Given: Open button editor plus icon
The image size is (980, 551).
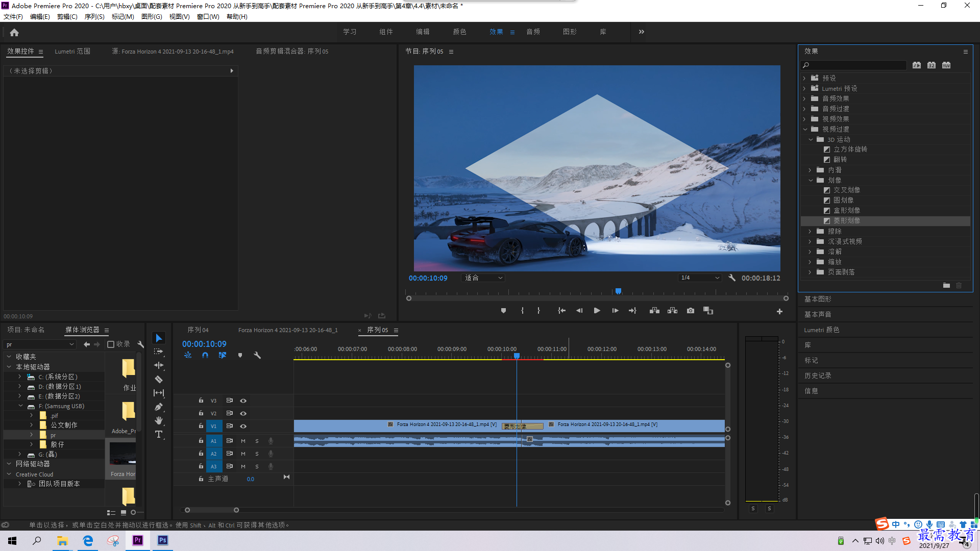Looking at the screenshot, I should point(779,311).
